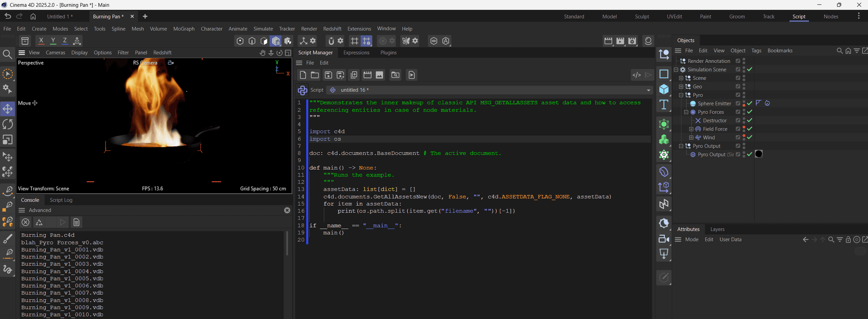Screen dimensions: 868x319
Task: Toggle Destructor enabled checkmark
Action: coord(750,120)
